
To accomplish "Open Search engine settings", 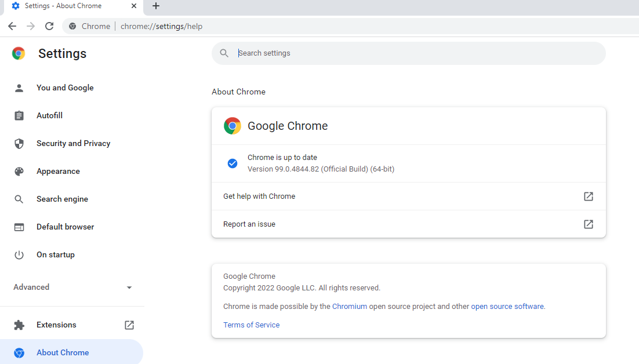I will point(62,199).
